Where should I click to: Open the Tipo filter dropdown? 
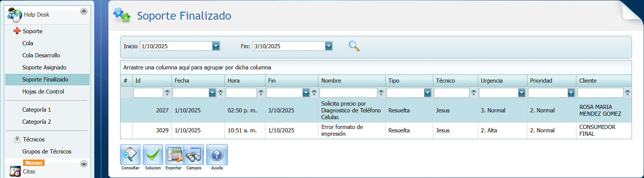click(428, 93)
